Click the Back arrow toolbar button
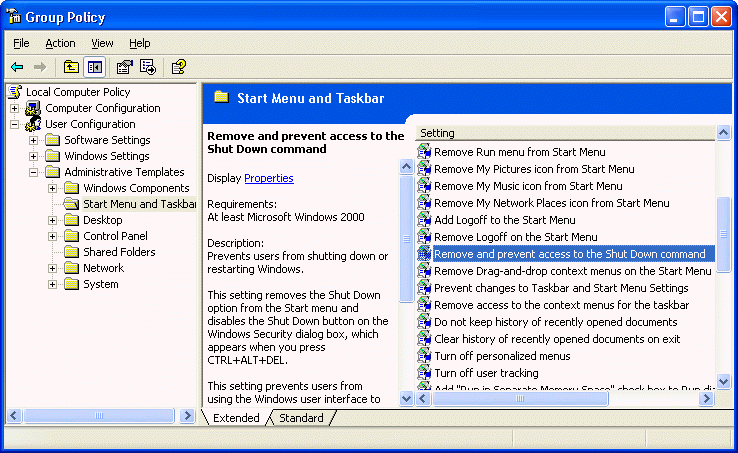The width and height of the screenshot is (738, 453). 17,67
